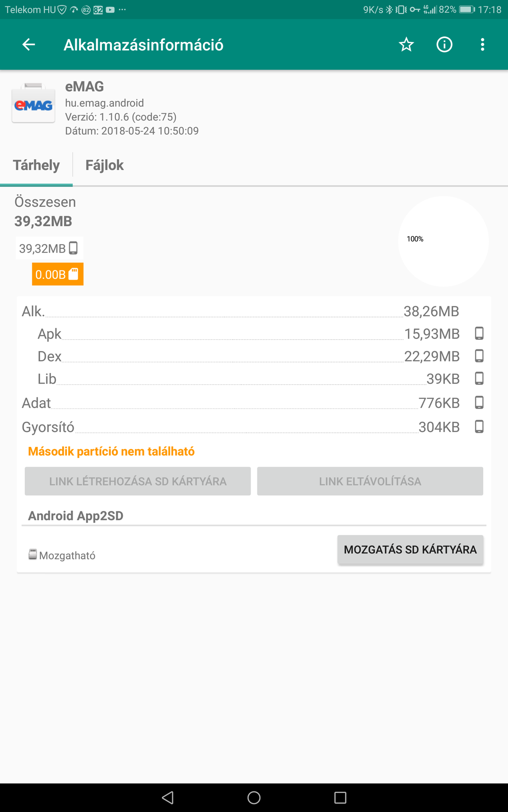The image size is (508, 812).
Task: Tap the phone icon beside the Adat row
Action: [x=479, y=402]
